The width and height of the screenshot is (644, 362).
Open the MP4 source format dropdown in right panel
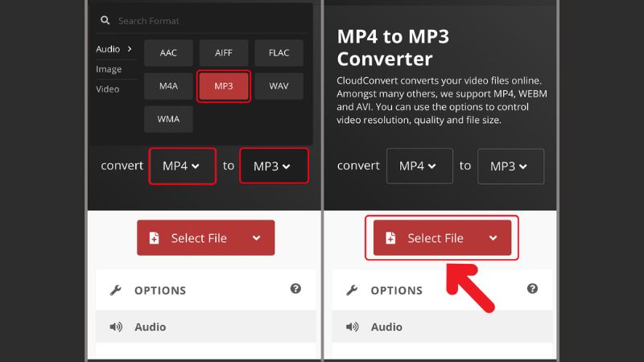click(419, 166)
